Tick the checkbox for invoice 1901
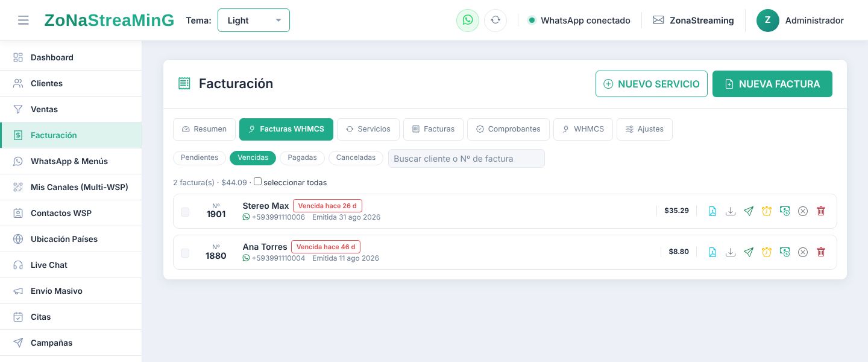The image size is (868, 362). coord(185,212)
